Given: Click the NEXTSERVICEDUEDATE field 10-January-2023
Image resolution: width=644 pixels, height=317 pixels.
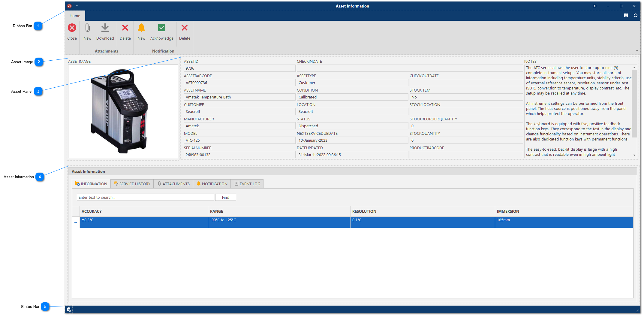Looking at the screenshot, I should pos(352,140).
